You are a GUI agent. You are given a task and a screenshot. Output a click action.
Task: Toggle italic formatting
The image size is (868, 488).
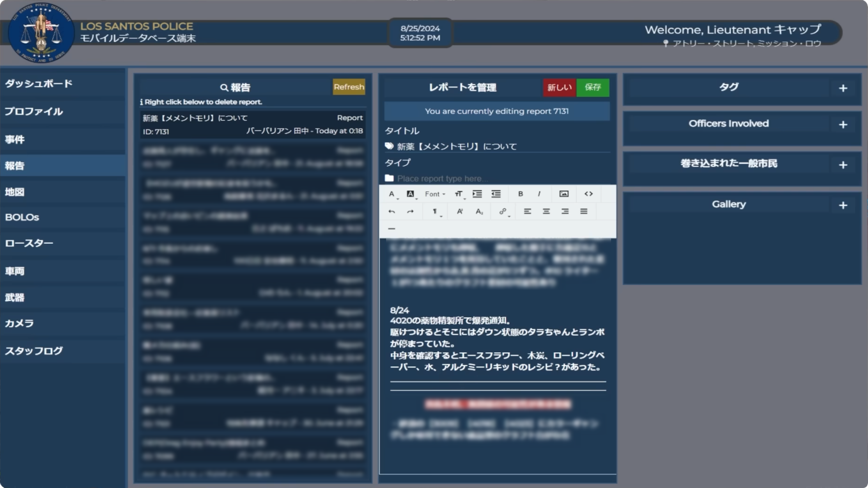[539, 194]
